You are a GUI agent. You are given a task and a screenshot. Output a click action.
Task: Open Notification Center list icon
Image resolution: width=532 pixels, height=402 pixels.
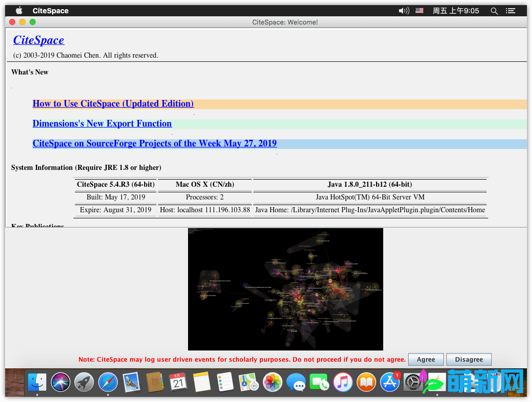click(511, 11)
